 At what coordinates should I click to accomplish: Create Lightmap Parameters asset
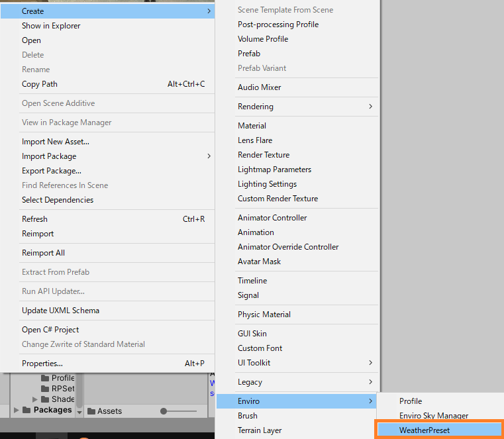point(297,170)
